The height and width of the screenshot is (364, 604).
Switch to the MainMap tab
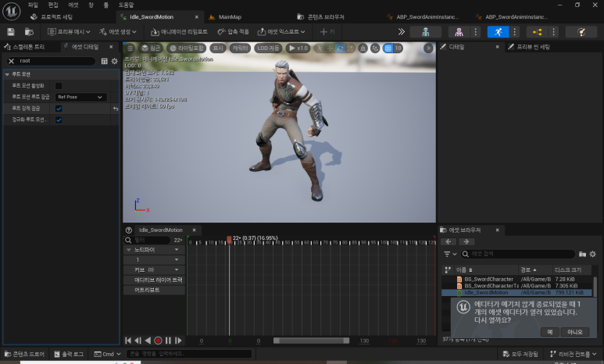coord(230,17)
